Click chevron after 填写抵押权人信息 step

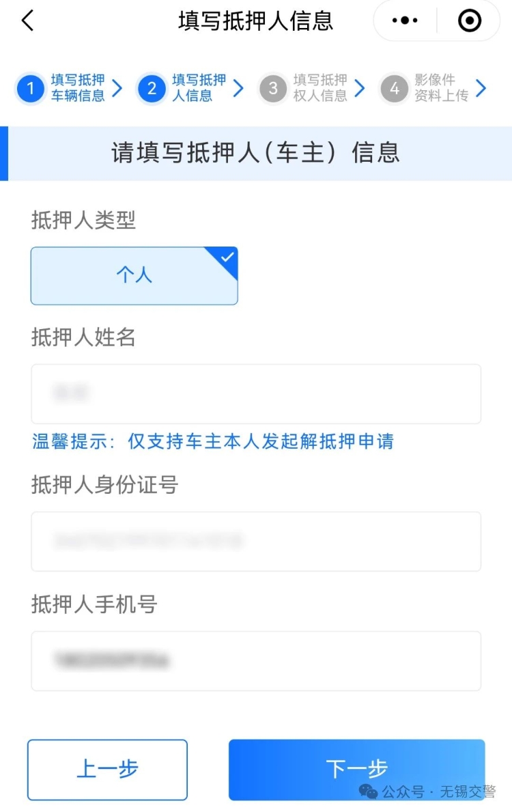[x=360, y=88]
